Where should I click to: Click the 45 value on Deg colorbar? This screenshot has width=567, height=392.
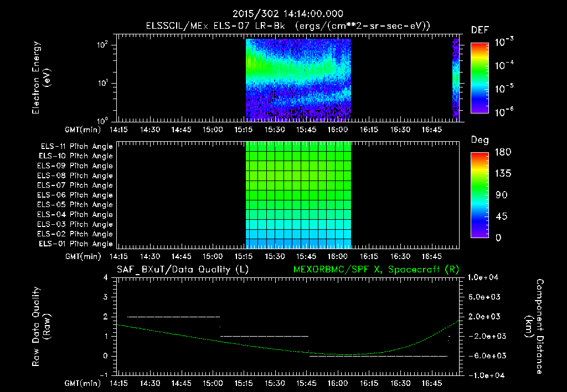pyautogui.click(x=501, y=216)
